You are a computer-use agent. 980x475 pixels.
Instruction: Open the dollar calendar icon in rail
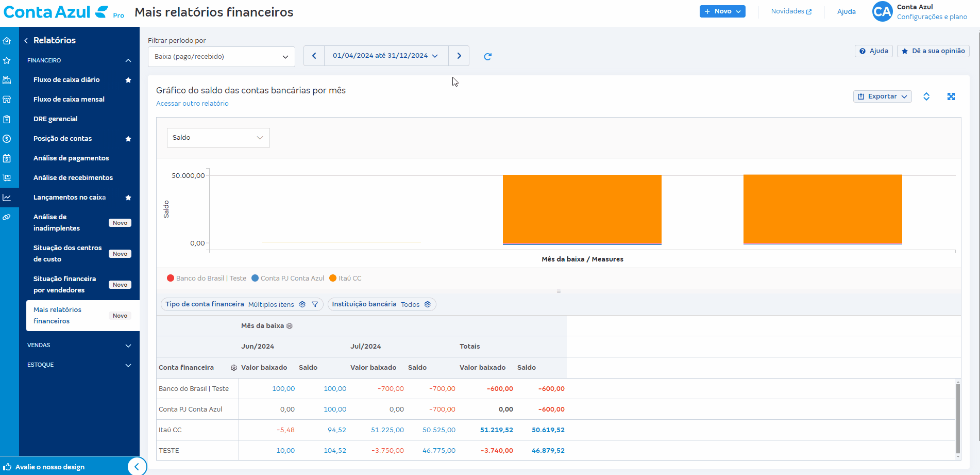[x=7, y=158]
